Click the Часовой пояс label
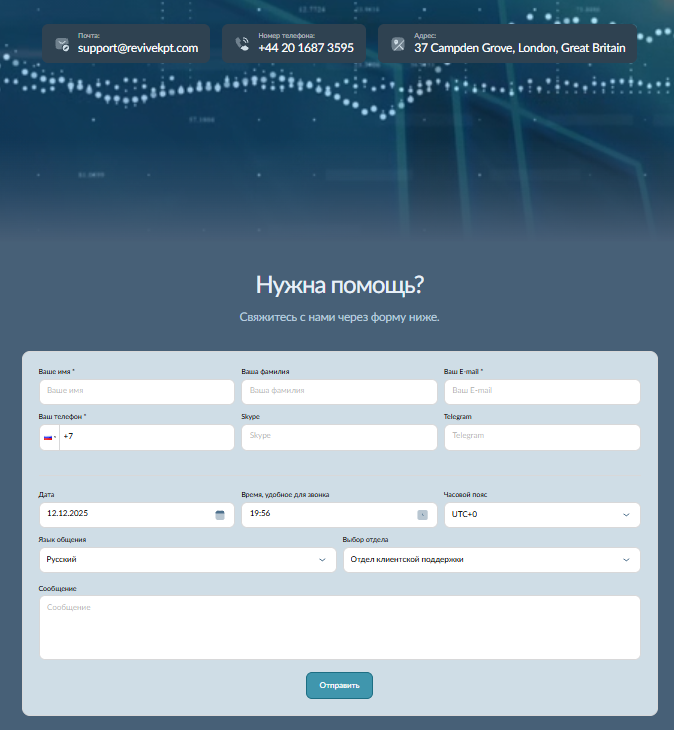Viewport: 674px width, 730px height. [465, 495]
